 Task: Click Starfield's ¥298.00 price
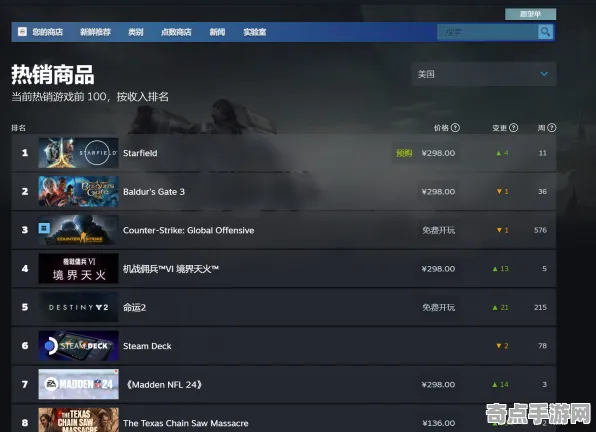[438, 153]
